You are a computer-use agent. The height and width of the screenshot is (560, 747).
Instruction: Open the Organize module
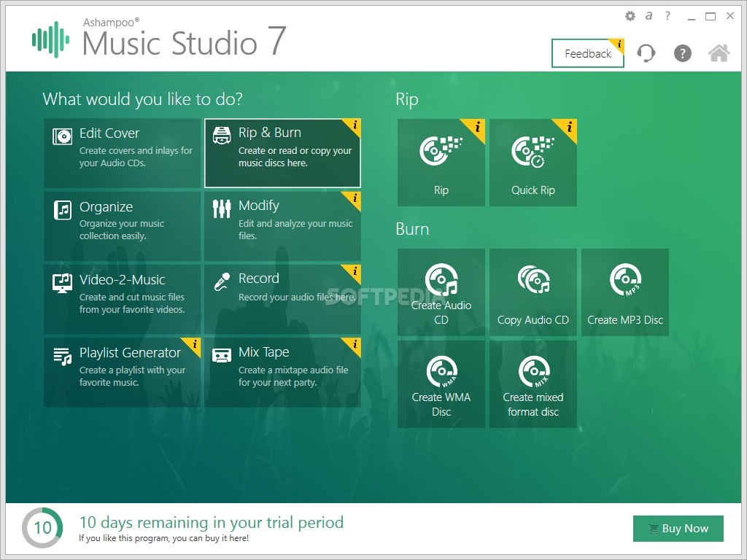(123, 226)
